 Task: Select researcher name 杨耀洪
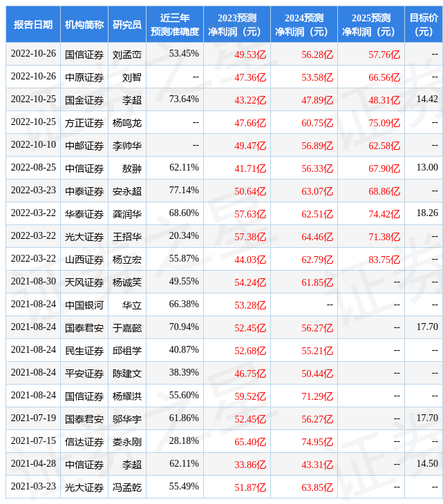(x=127, y=396)
